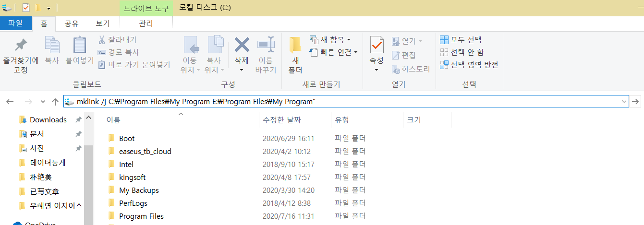Click the Drive Tools (드라이브 도구) tab
This screenshot has height=225, width=644.
tap(146, 8)
